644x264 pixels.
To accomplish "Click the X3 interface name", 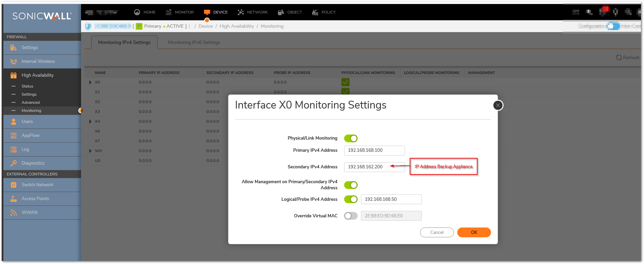I will tap(97, 112).
